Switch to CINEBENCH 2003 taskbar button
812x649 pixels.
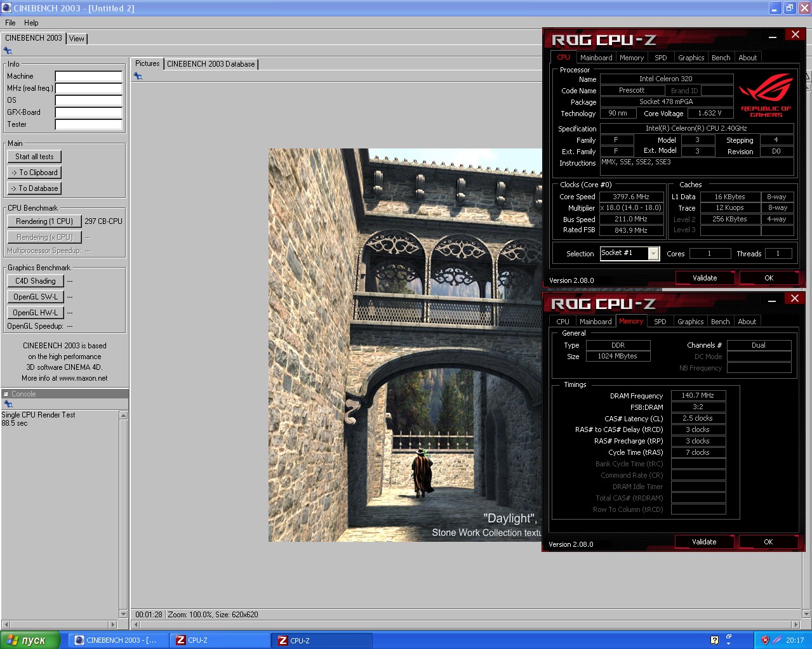[x=118, y=640]
